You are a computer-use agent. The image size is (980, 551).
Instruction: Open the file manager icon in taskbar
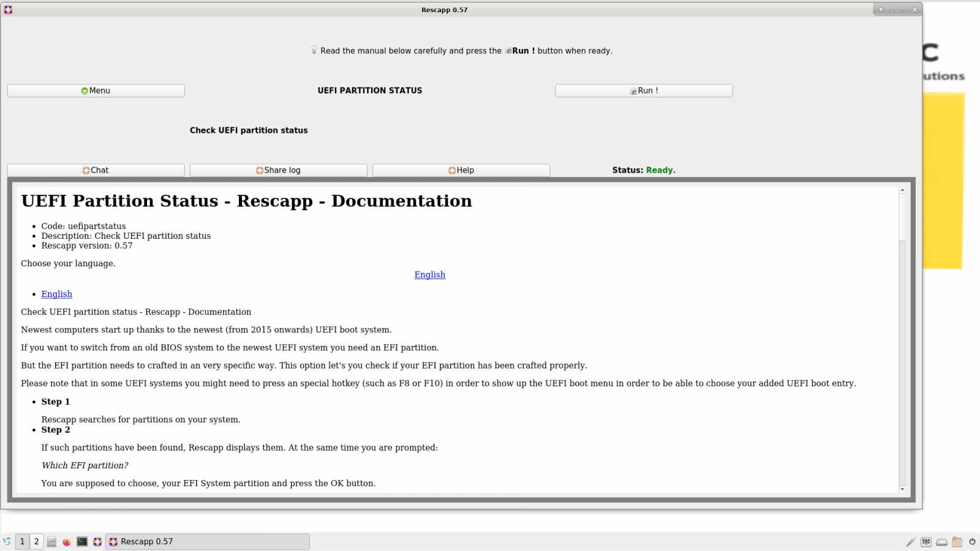click(51, 542)
